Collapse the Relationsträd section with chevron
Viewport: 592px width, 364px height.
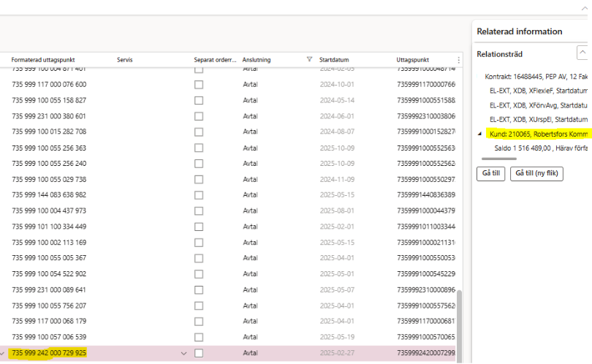pos(582,53)
